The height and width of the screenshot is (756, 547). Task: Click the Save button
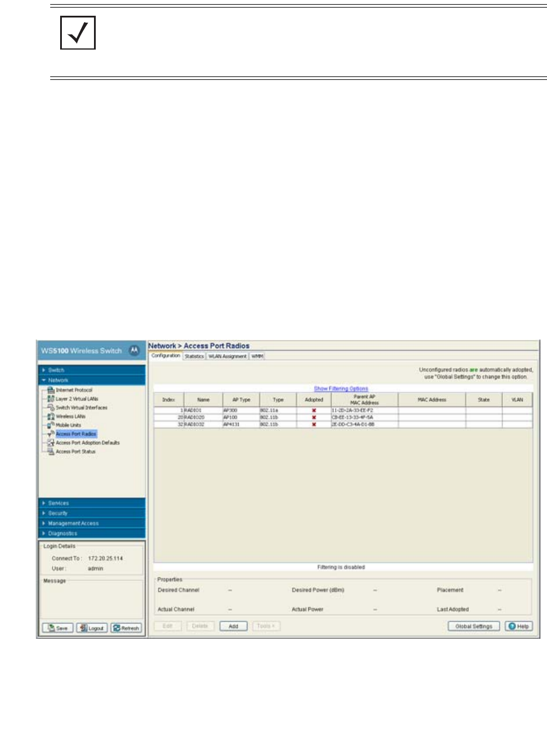click(58, 628)
